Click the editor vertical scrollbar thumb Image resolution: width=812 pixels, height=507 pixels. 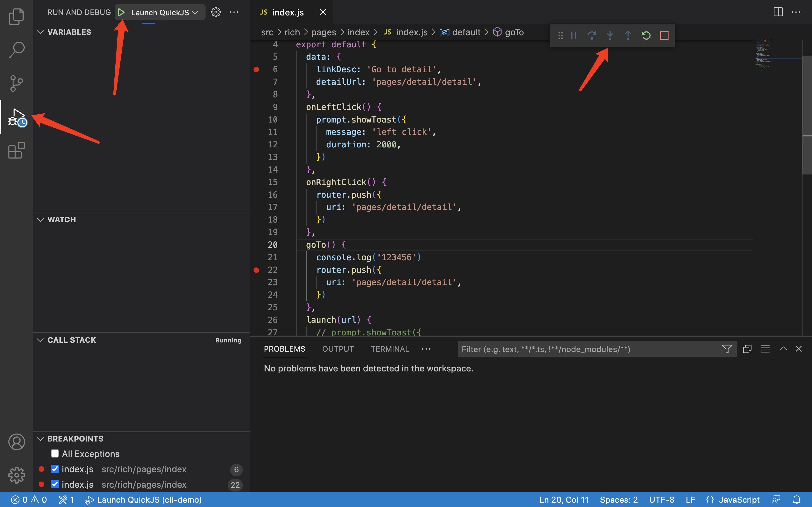point(807,115)
